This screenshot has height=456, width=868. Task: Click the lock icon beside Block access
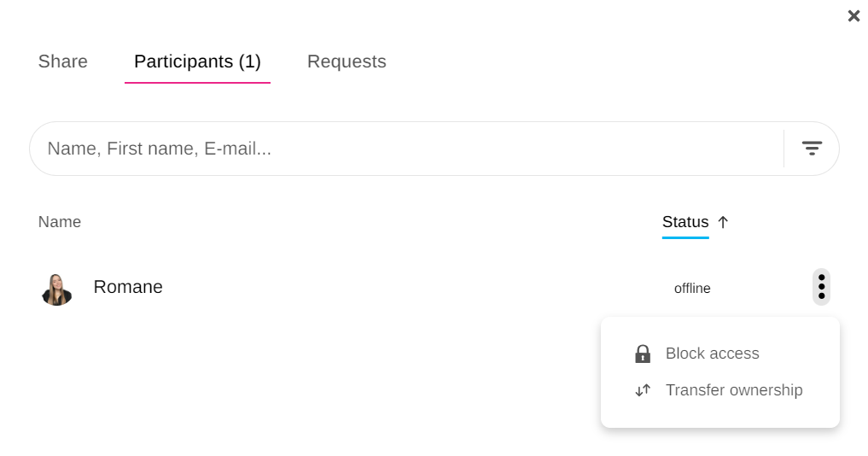tap(643, 354)
